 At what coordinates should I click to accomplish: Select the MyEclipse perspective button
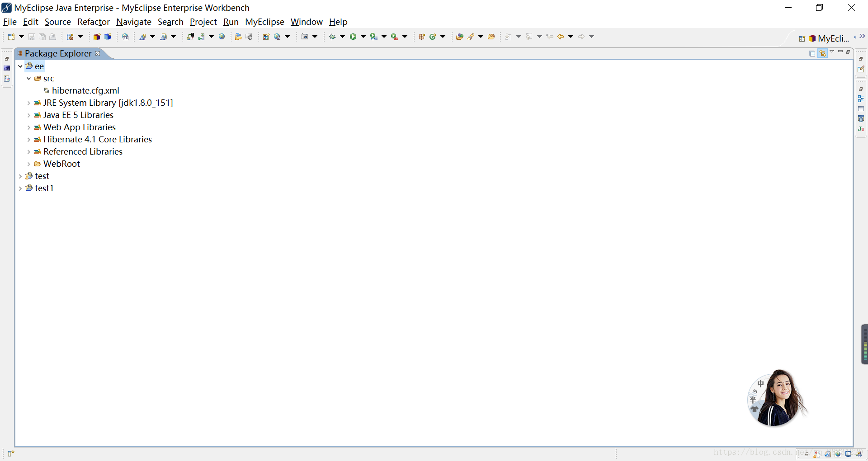point(830,38)
